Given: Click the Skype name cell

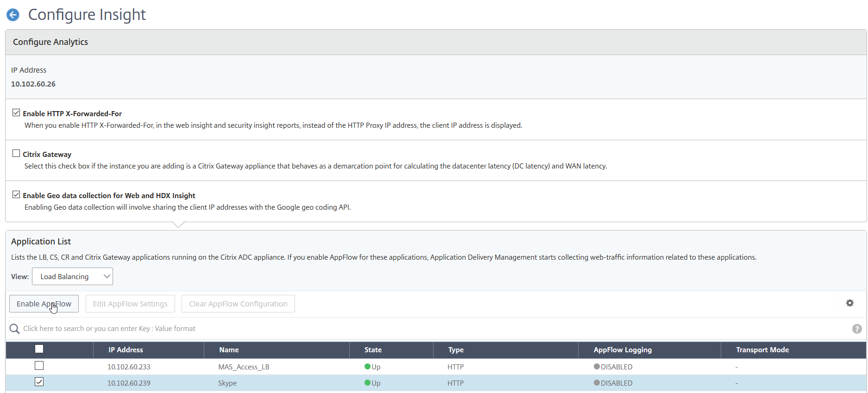Looking at the screenshot, I should click(227, 383).
